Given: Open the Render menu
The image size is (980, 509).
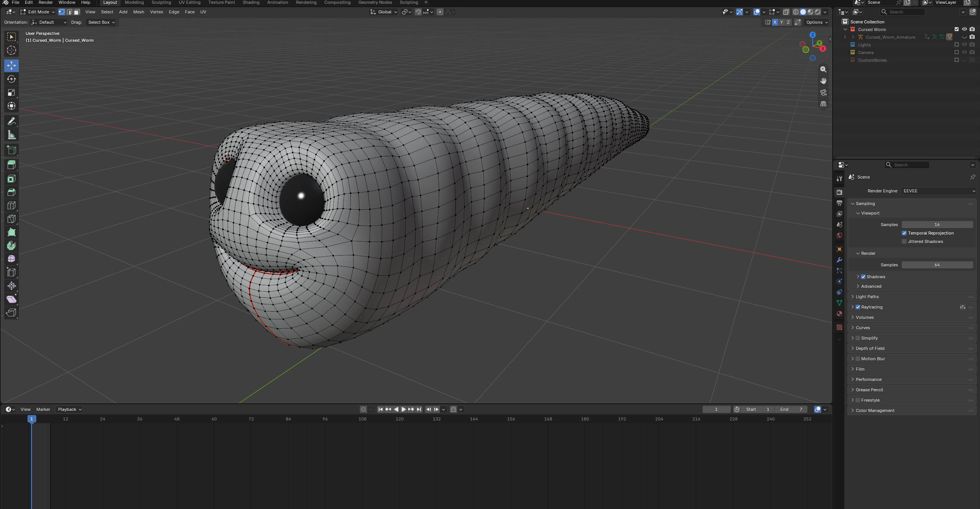Looking at the screenshot, I should pos(46,2).
